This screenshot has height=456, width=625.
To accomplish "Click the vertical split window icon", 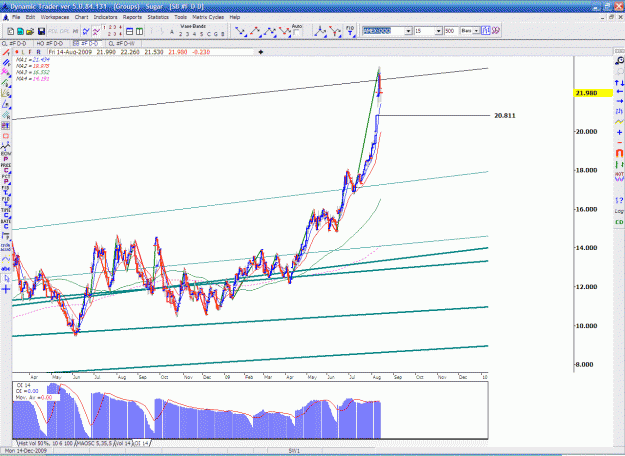I will pyautogui.click(x=140, y=31).
